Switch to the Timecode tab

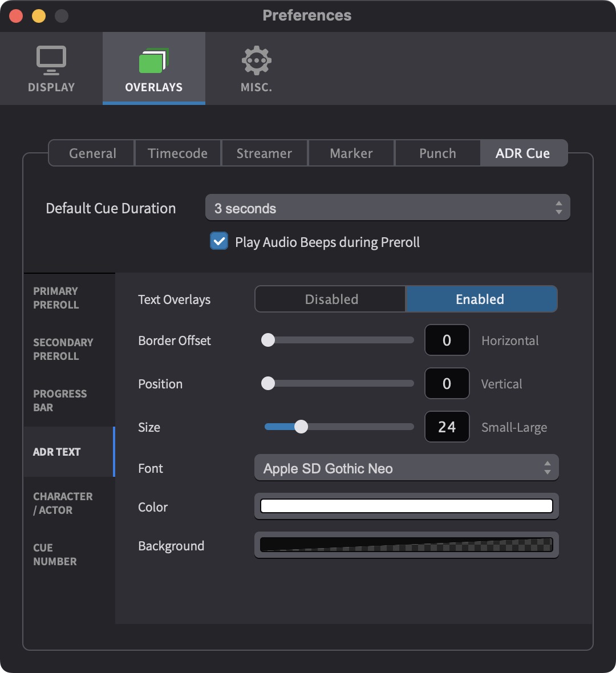click(x=178, y=153)
